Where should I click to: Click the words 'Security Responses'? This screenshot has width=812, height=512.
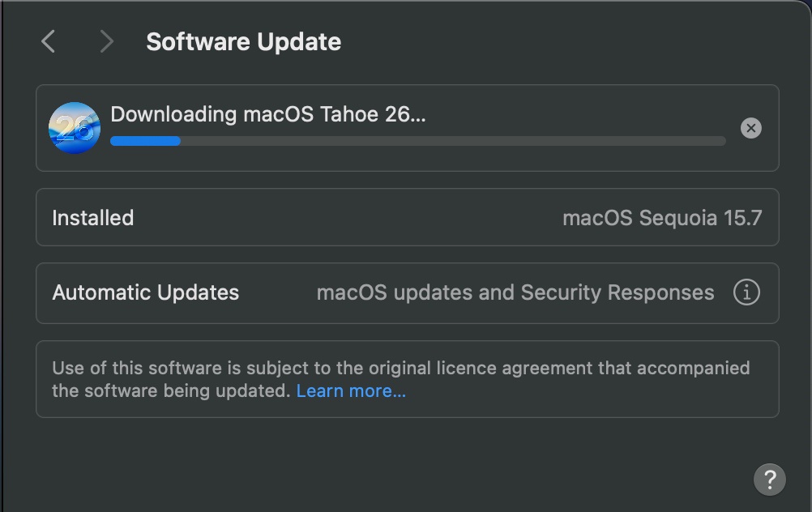click(x=618, y=292)
